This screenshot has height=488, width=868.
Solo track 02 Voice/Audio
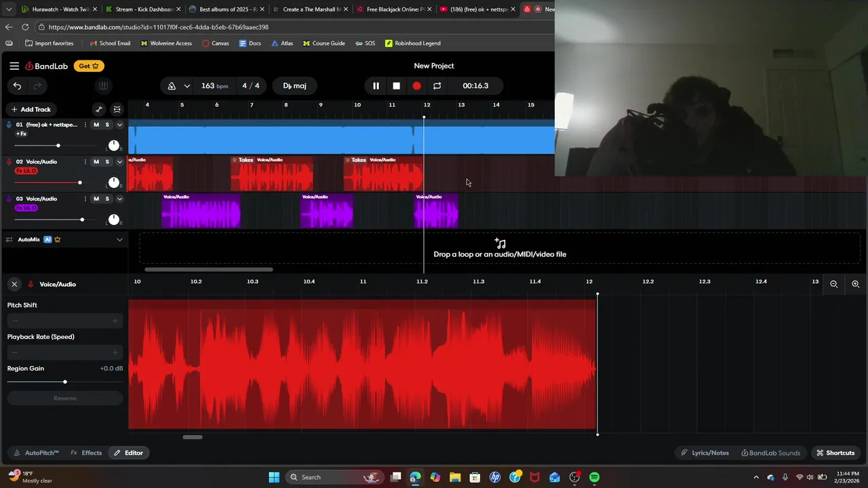[x=107, y=162]
